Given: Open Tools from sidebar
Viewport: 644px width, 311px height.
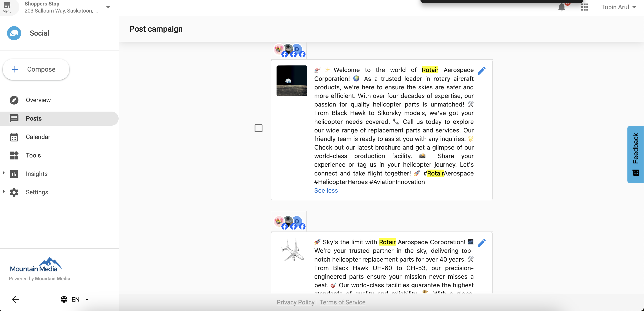Looking at the screenshot, I should coord(59,155).
